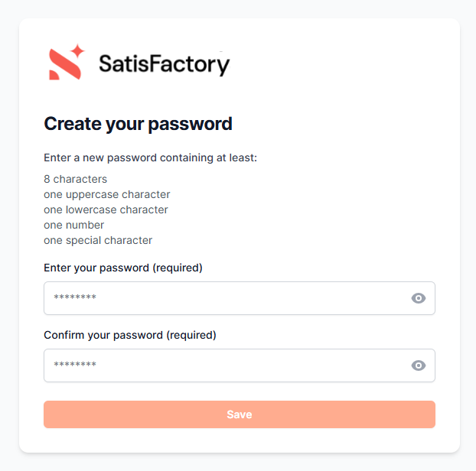Click the password requirements intro sentence
Image resolution: width=476 pixels, height=471 pixels.
pos(150,158)
